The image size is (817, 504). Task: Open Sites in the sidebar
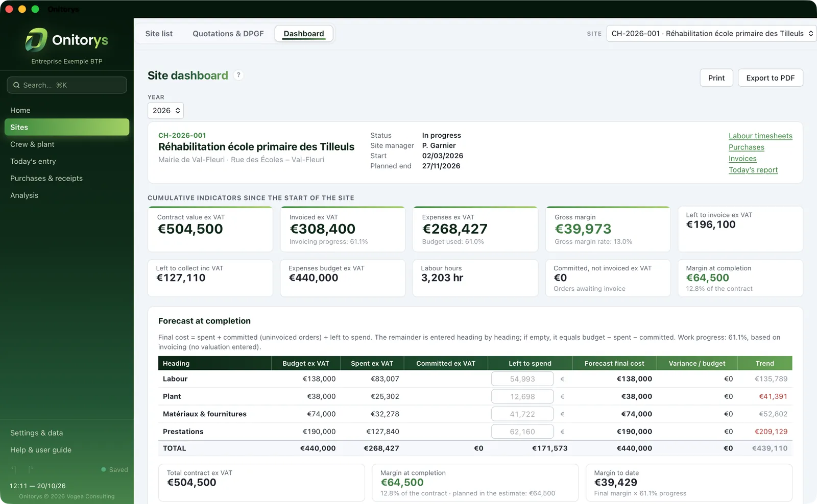click(x=67, y=127)
